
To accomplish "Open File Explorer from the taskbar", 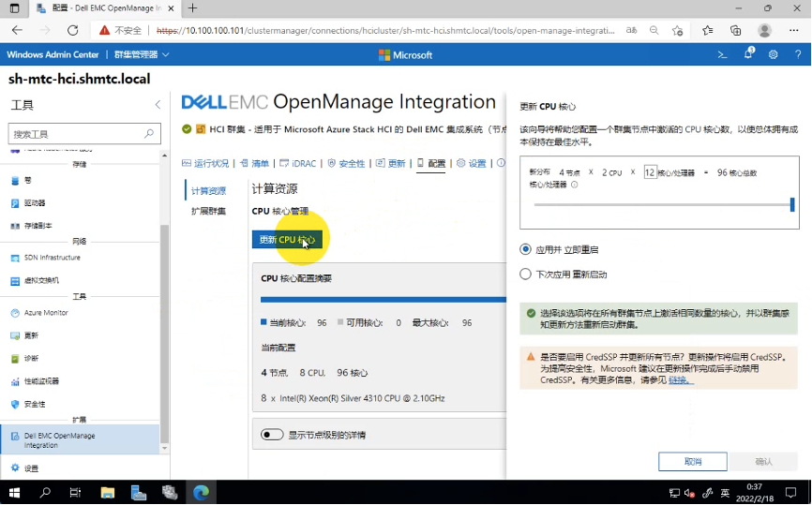I will pyautogui.click(x=108, y=493).
